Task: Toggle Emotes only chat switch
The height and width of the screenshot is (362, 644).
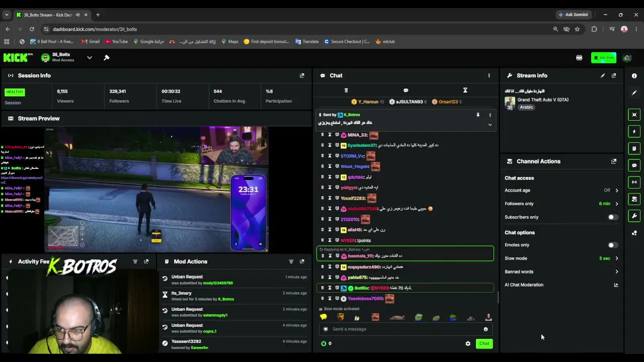Action: coord(612,245)
